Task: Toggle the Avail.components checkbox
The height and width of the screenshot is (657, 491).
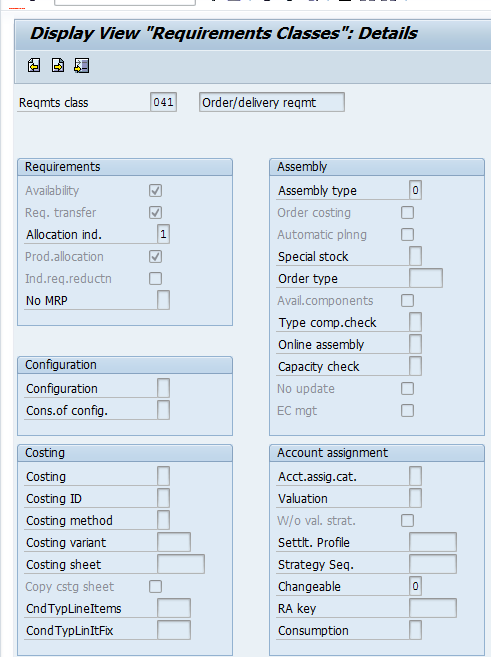Action: pyautogui.click(x=407, y=300)
